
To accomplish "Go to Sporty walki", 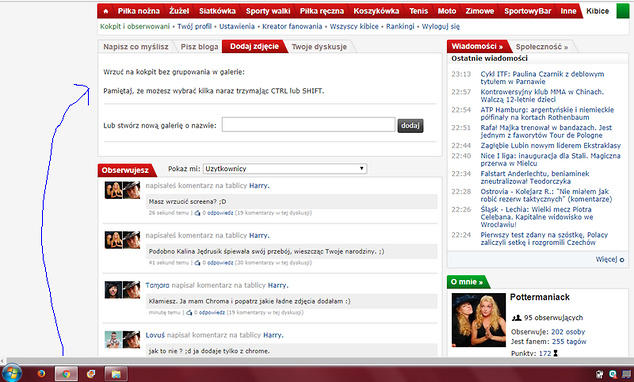I will 268,11.
